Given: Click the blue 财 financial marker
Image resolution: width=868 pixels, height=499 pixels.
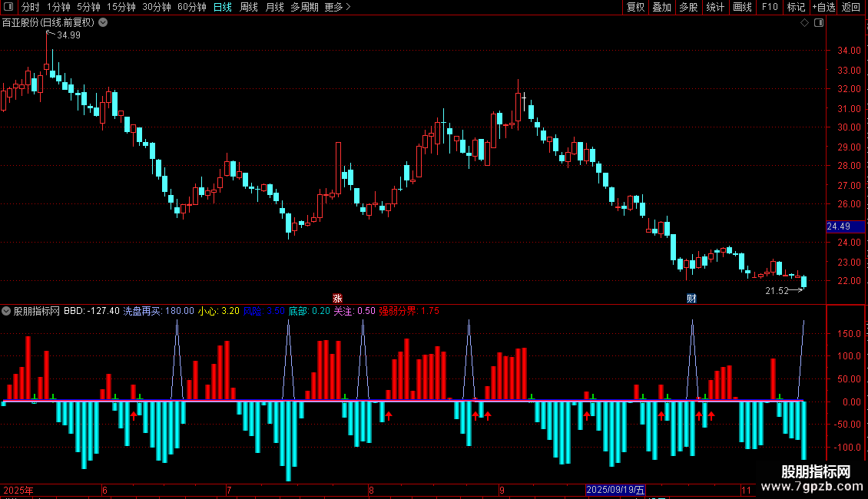Looking at the screenshot, I should (x=691, y=299).
